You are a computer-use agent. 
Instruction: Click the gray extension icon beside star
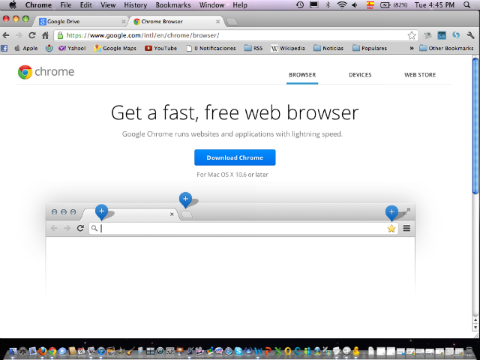(427, 35)
